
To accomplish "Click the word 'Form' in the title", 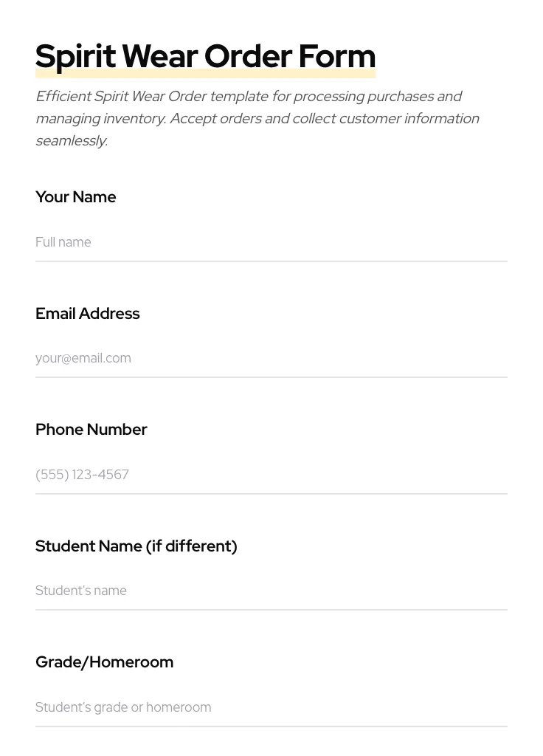I will (336, 56).
